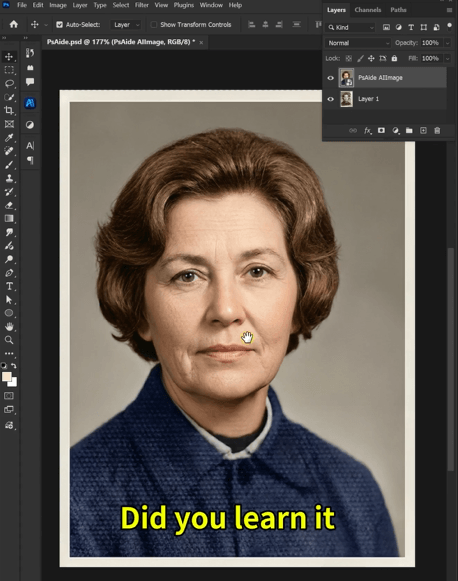Align horizontal centers in options bar
The width and height of the screenshot is (458, 581).
265,24
